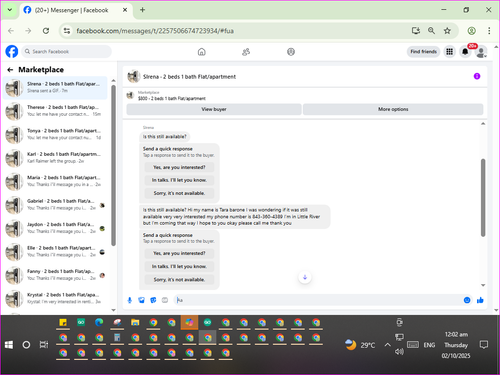Open Krystal's 2 beds 1 bath conversation
500x375 pixels.
pos(55,298)
